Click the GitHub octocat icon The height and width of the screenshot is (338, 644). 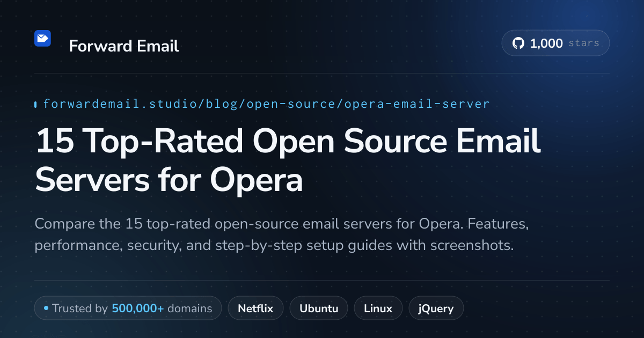[x=518, y=43]
